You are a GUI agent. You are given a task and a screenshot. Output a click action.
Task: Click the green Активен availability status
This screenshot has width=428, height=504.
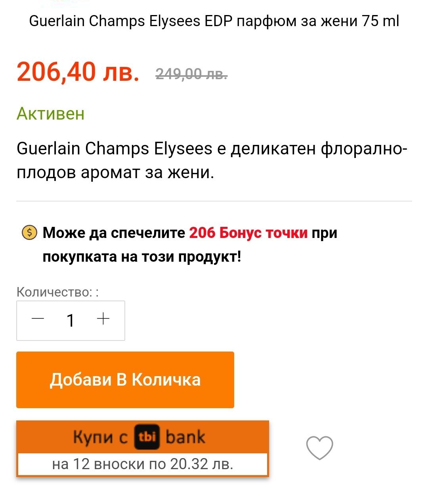pos(51,114)
